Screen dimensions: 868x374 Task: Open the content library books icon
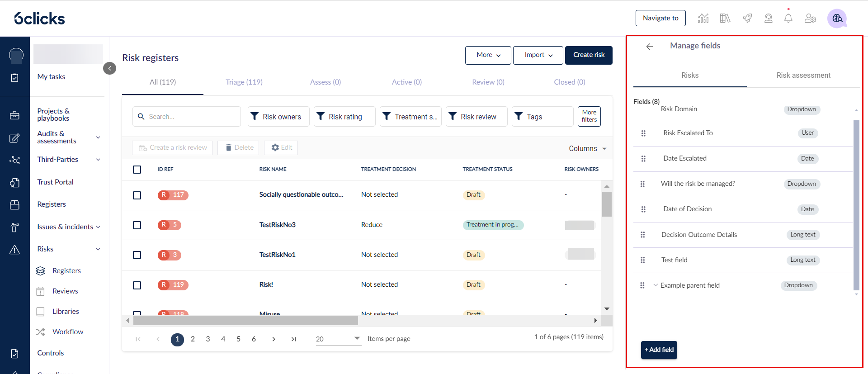point(725,18)
